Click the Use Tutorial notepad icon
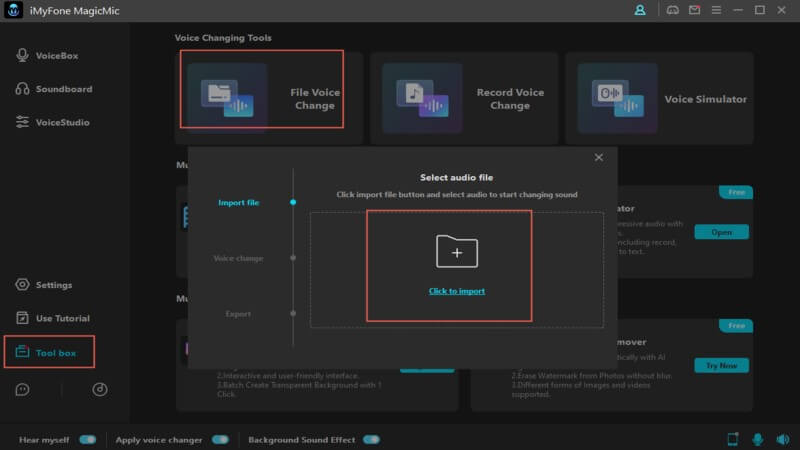The image size is (800, 450). pos(22,318)
